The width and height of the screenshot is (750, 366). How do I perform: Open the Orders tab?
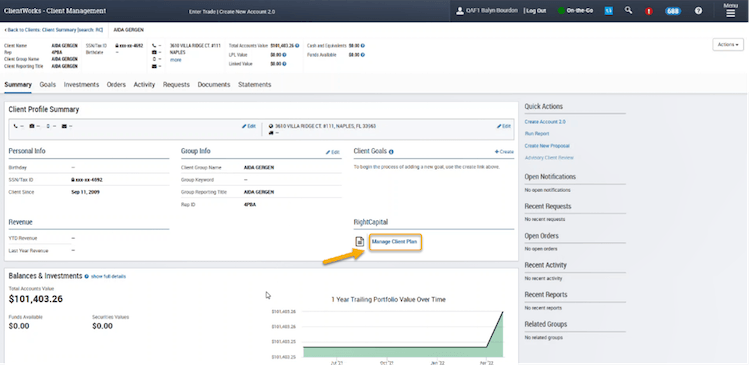tap(116, 84)
